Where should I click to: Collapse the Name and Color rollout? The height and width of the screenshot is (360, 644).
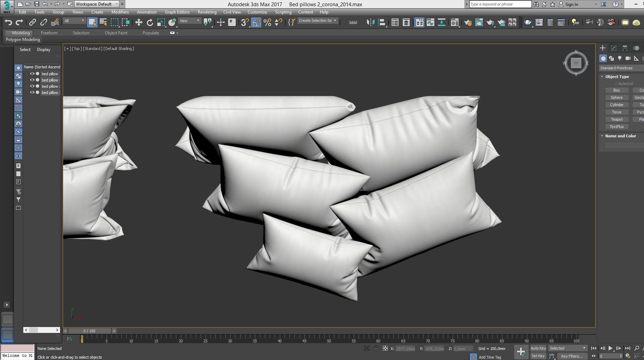pos(602,136)
